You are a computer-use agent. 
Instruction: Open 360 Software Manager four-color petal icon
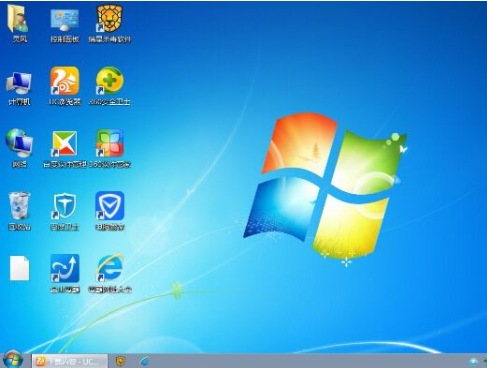[110, 148]
